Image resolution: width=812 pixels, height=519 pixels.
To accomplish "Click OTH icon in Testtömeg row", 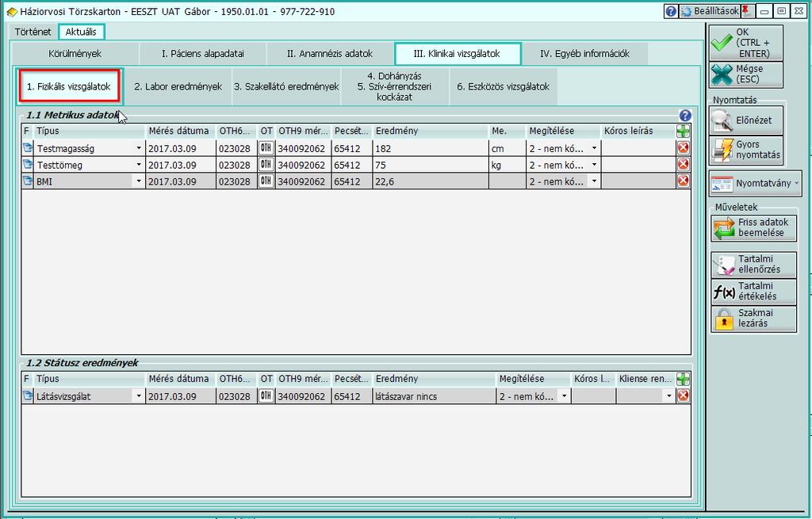I will (x=266, y=165).
